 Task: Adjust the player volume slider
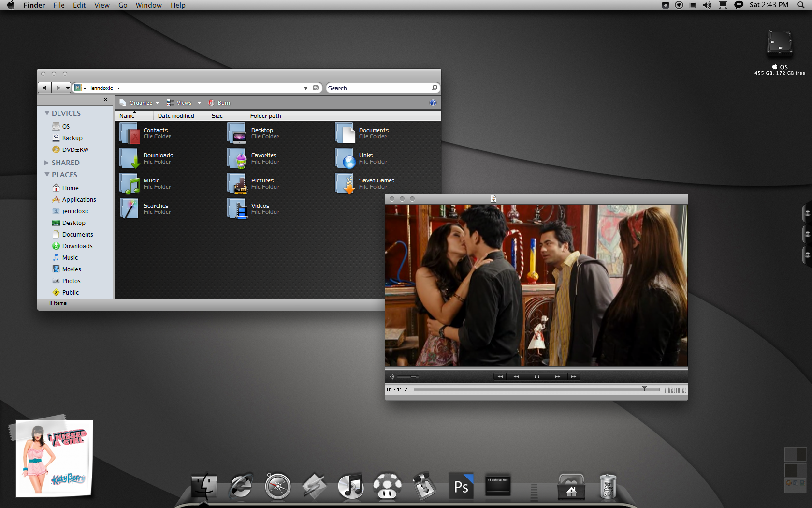(407, 376)
